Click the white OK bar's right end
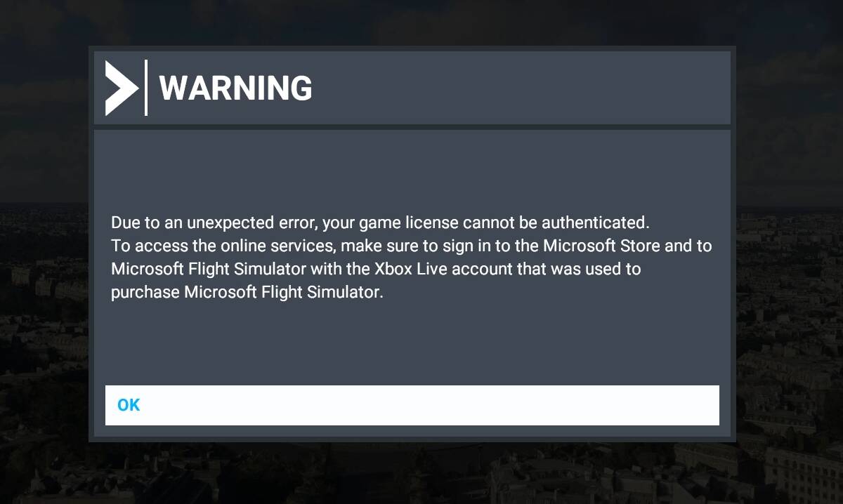This screenshot has height=504, width=843. [702, 405]
